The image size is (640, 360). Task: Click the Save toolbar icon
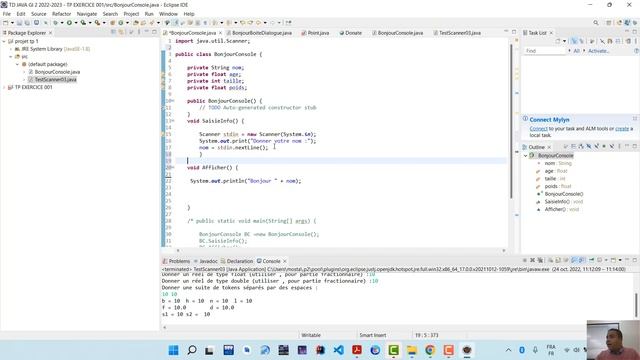click(19, 22)
